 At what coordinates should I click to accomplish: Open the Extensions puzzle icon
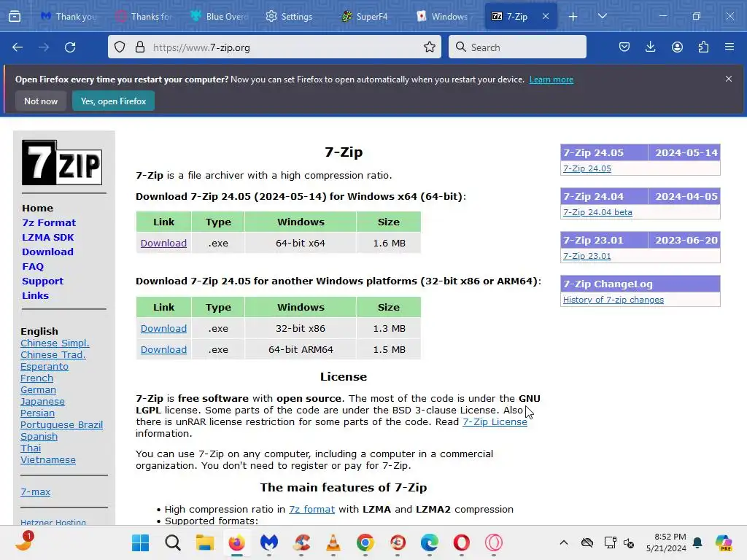703,47
